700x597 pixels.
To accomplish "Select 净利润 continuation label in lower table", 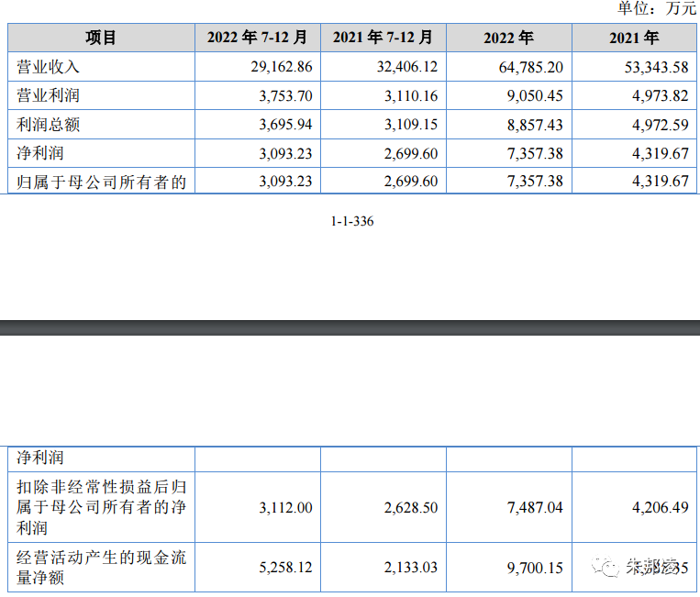I will pos(40,458).
